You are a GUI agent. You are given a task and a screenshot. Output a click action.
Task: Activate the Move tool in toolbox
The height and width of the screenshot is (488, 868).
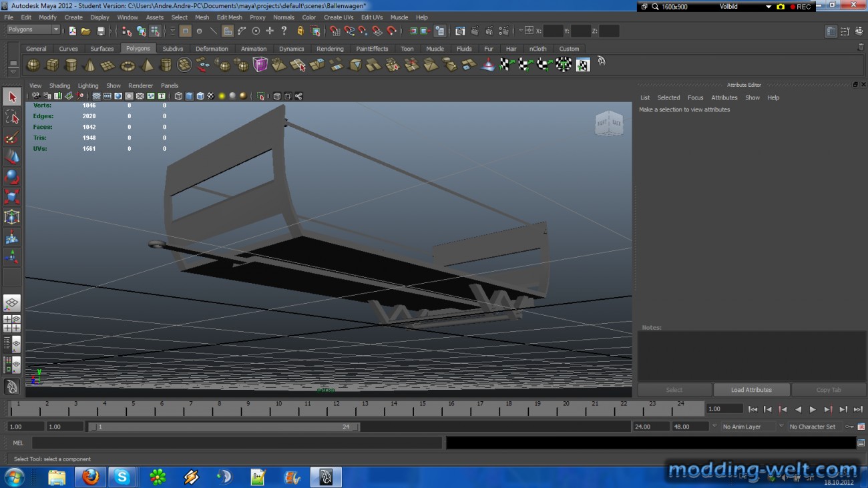click(x=12, y=158)
